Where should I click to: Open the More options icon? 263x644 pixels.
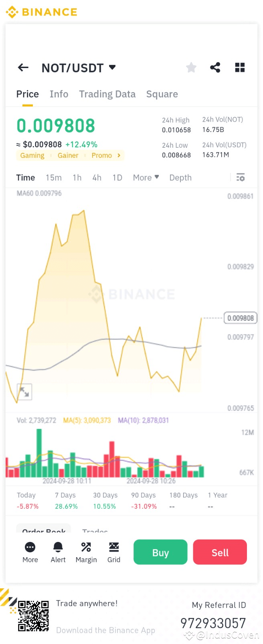click(x=30, y=547)
